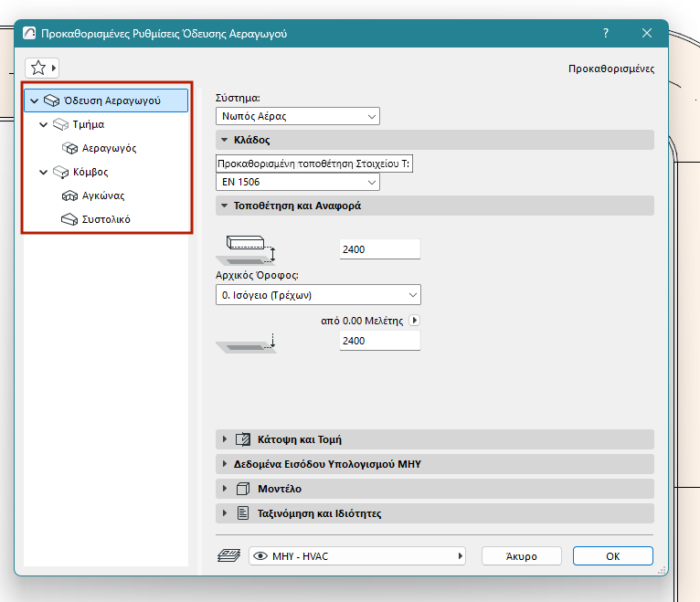
Task: Collapse the Κλάδος panel
Action: click(x=225, y=140)
